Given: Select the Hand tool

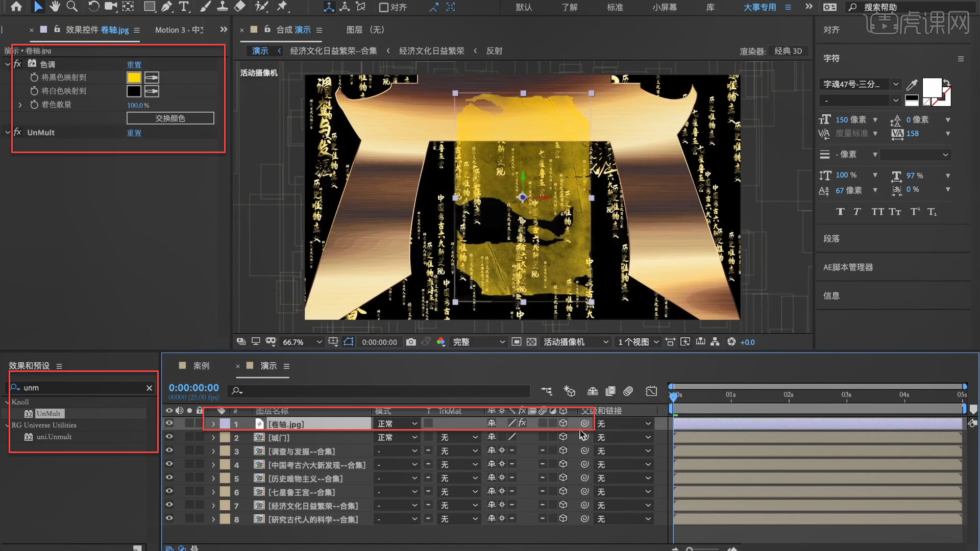Looking at the screenshot, I should [55, 7].
